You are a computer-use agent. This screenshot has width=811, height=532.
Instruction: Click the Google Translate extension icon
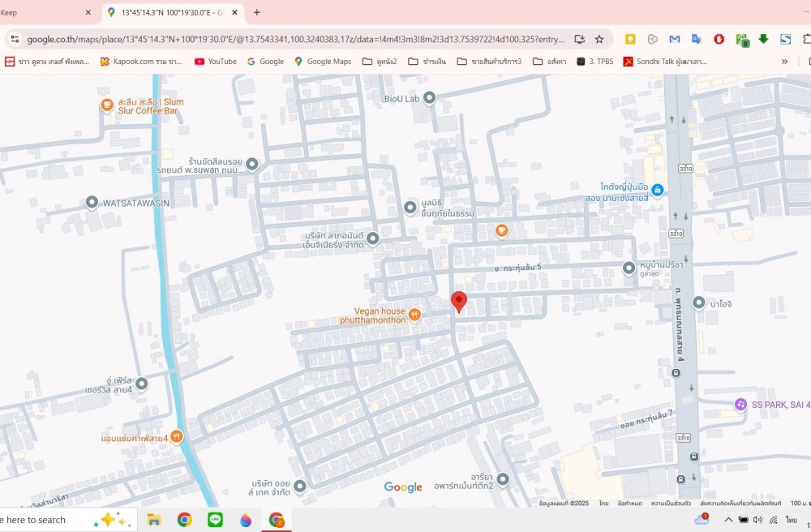[x=697, y=39]
